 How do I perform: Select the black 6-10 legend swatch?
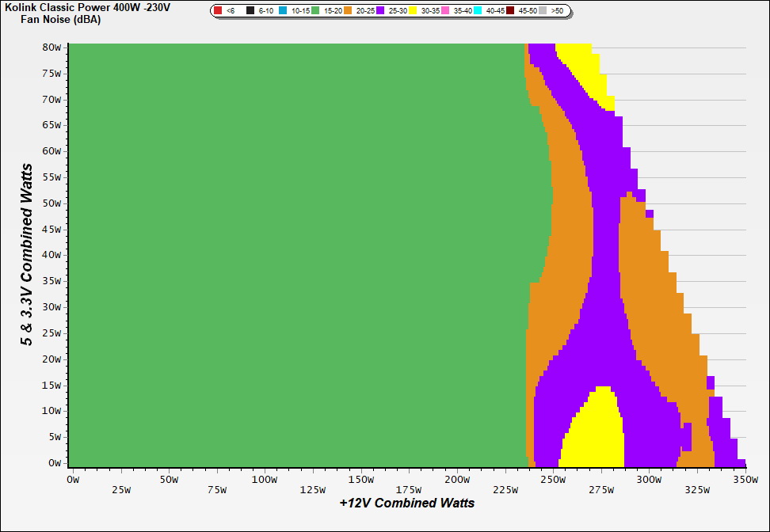[x=250, y=11]
